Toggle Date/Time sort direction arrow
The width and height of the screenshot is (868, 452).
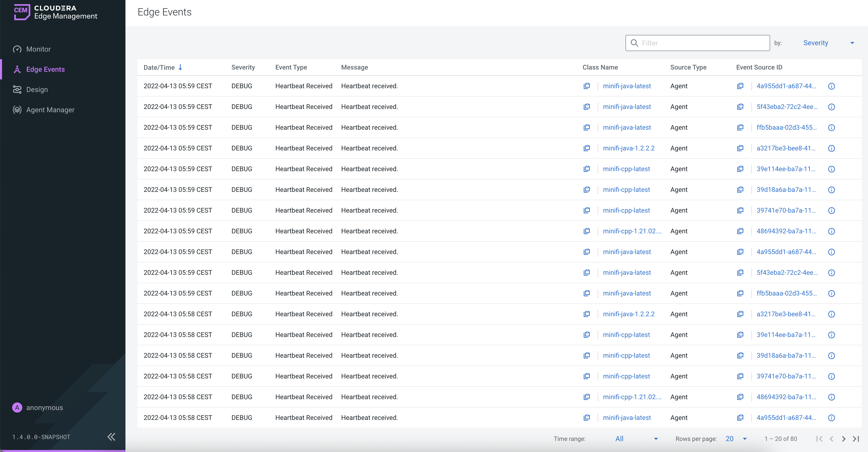(180, 67)
